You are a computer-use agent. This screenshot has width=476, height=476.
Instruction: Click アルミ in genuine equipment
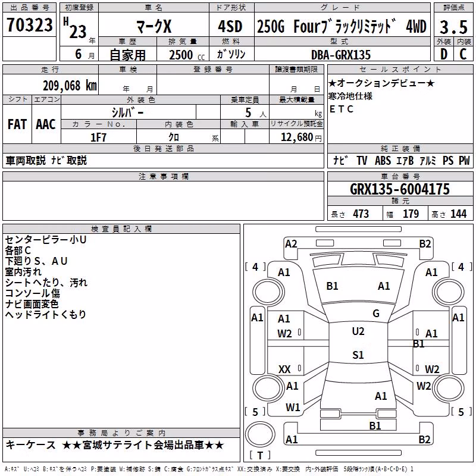pyautogui.click(x=428, y=160)
